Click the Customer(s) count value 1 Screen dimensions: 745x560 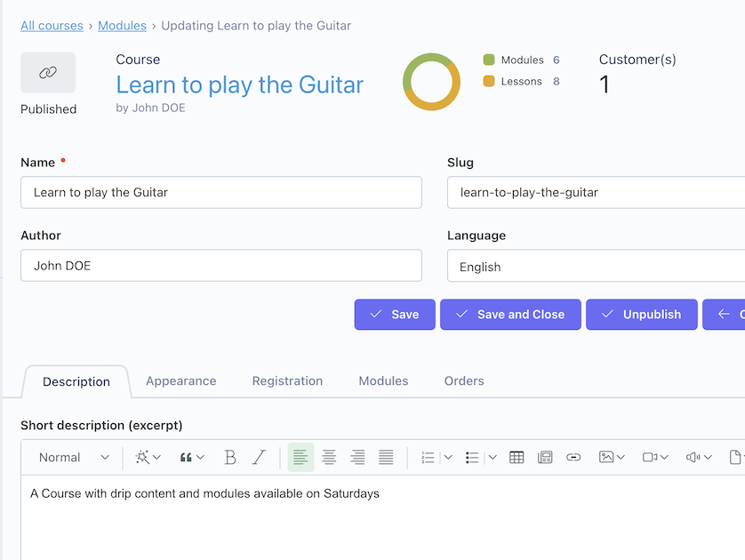coord(604,84)
